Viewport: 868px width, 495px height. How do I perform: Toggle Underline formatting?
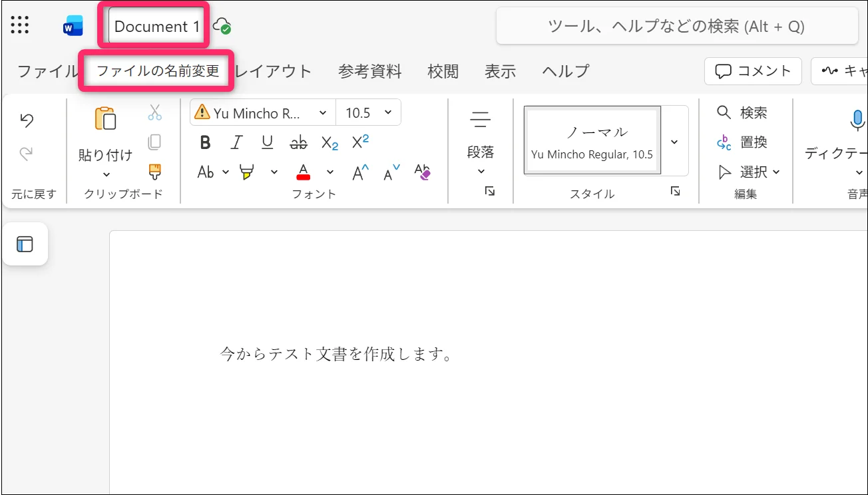(267, 142)
